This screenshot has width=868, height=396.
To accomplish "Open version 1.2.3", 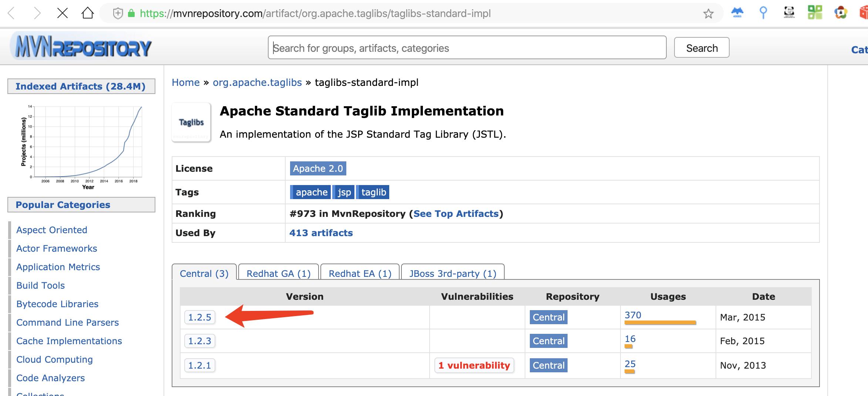I will [x=199, y=341].
